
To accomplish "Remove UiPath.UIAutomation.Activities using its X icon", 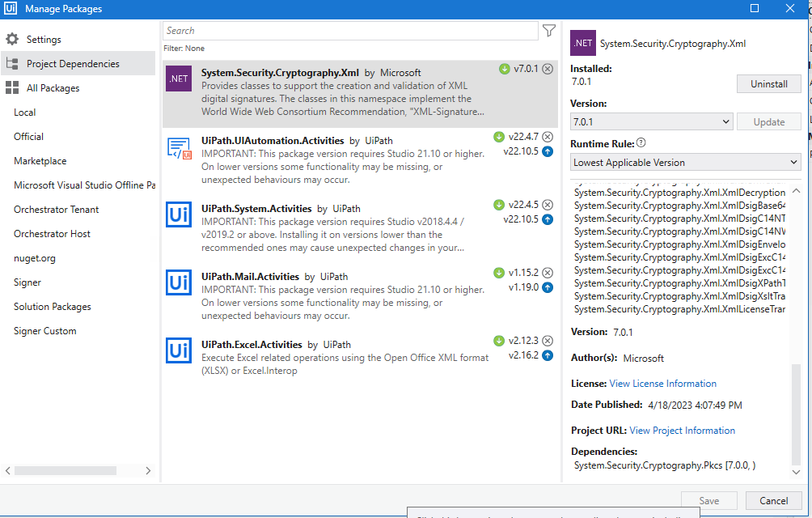I will [548, 137].
